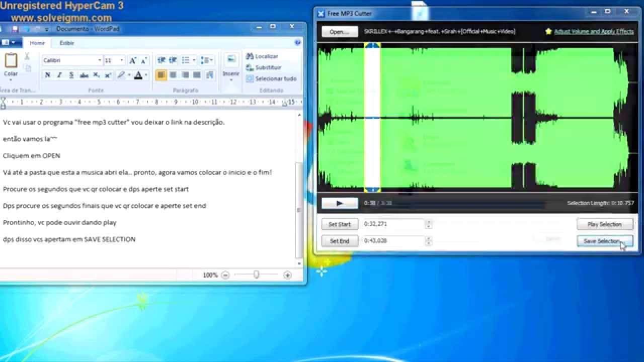The height and width of the screenshot is (362, 644).
Task: Open the bullet list style dropdown arrow
Action: click(194, 60)
